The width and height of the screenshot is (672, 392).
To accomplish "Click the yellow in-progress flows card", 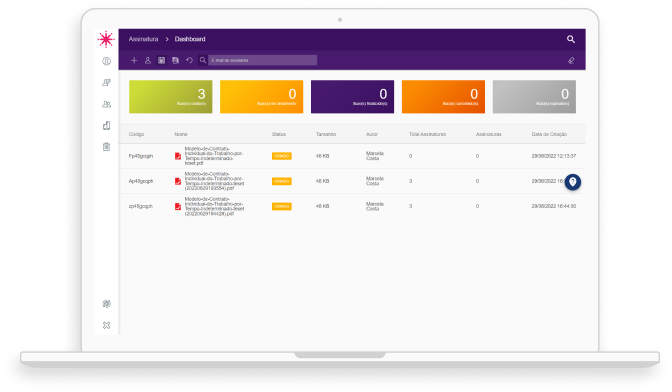I will click(x=261, y=96).
